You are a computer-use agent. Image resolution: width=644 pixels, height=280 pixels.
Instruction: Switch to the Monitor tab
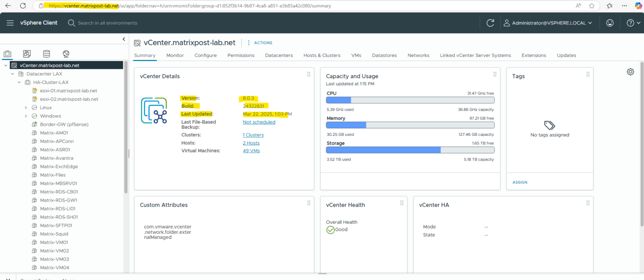175,55
